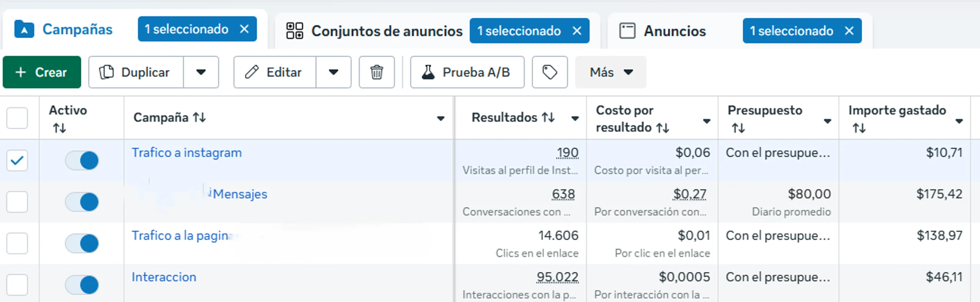Click the Conjuntos de anuncios grid icon

click(294, 31)
